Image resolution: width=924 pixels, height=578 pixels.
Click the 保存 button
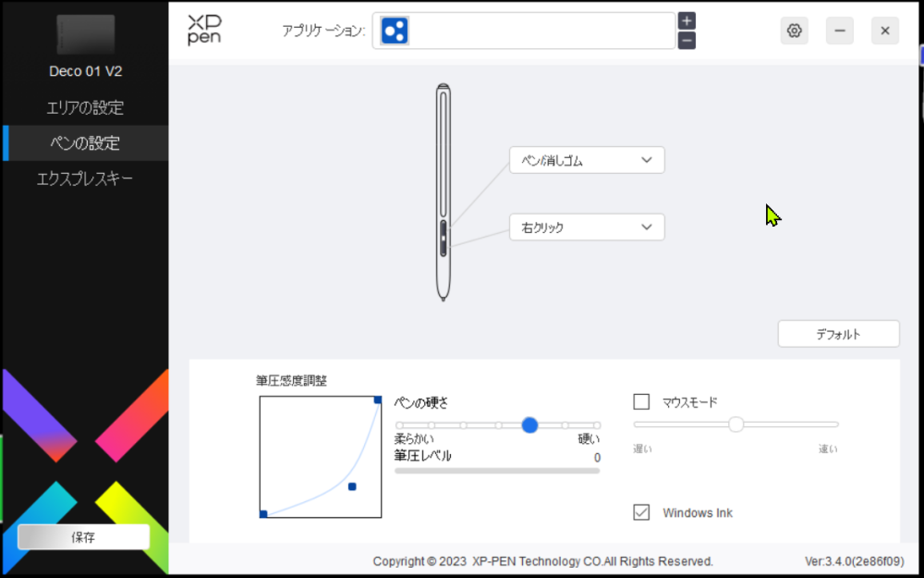[84, 536]
